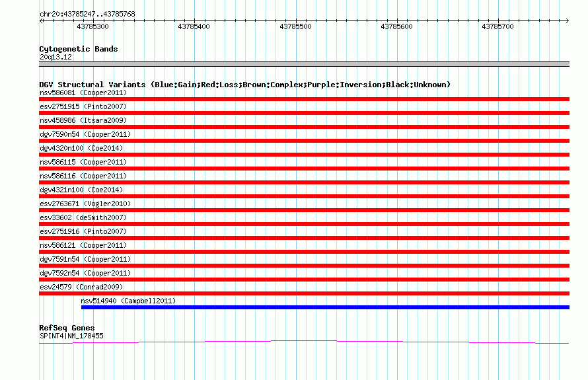The image size is (588, 380).
Task: Select the esv2763671 (Vogler2010) label
Action: click(85, 204)
